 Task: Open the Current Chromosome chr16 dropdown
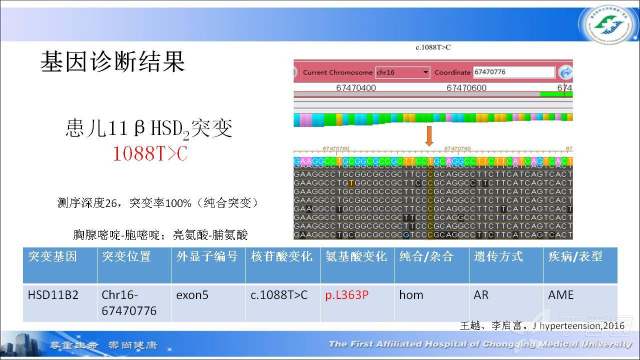402,72
